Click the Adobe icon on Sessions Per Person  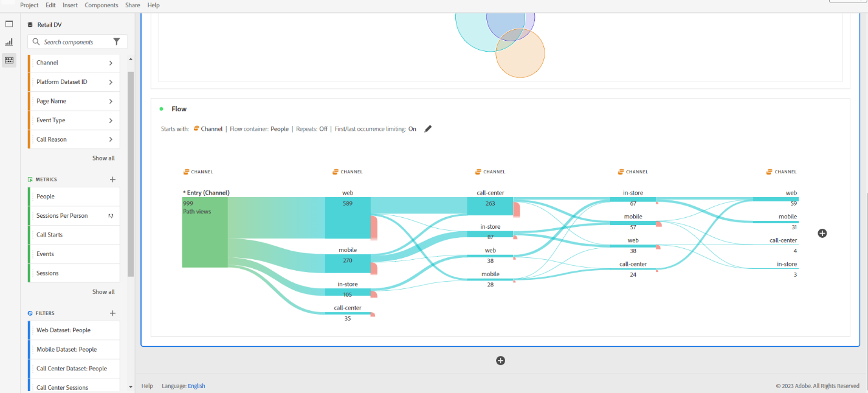pos(111,216)
